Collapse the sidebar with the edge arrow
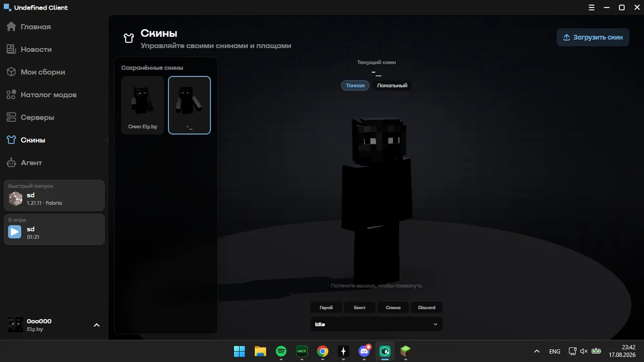This screenshot has width=644, height=362. (x=107, y=140)
